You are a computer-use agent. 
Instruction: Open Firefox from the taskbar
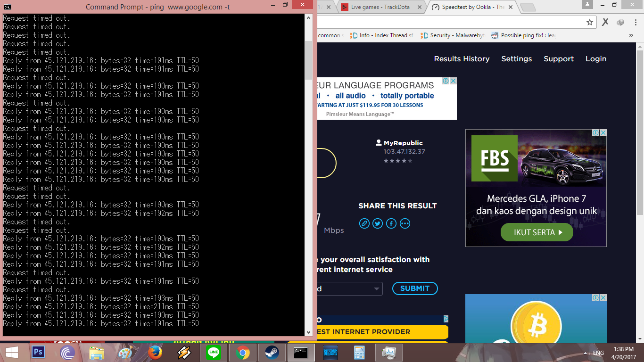155,352
